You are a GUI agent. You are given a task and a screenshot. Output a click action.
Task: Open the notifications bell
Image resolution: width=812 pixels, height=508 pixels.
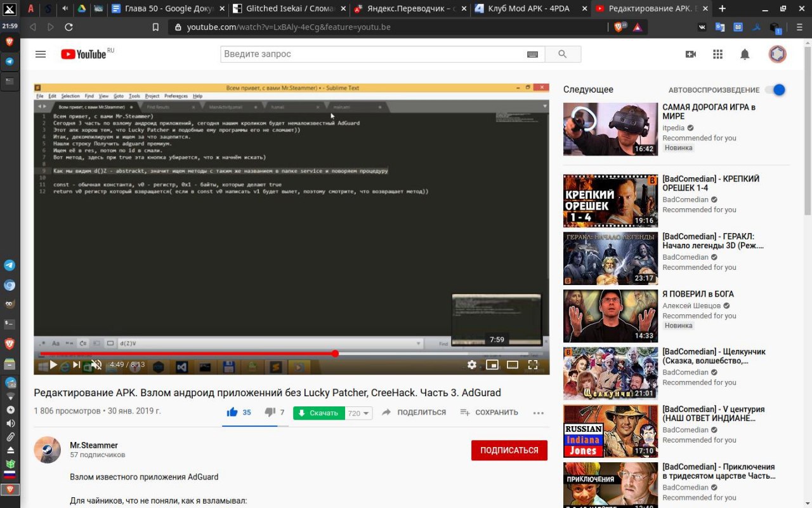pos(745,54)
